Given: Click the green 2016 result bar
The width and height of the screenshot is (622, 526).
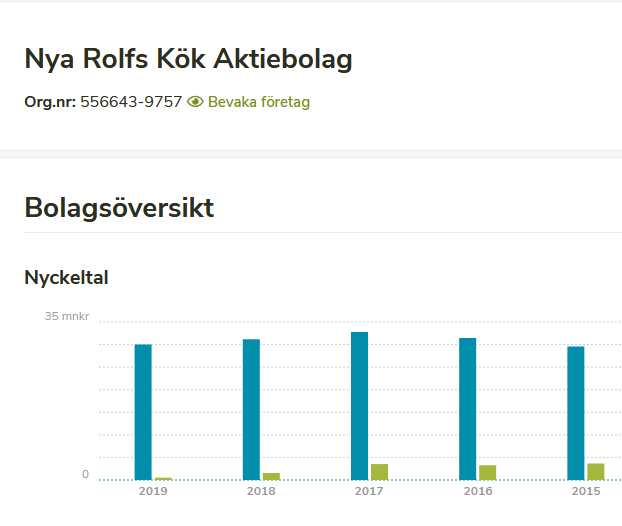Looking at the screenshot, I should coord(488,472).
